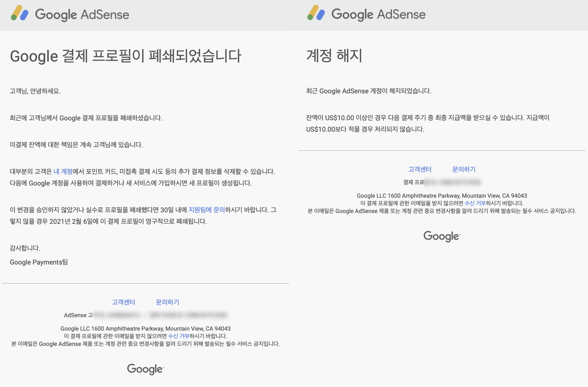Image resolution: width=588 pixels, height=387 pixels.
Task: Click the 계정 해지 heading
Action: tap(334, 56)
